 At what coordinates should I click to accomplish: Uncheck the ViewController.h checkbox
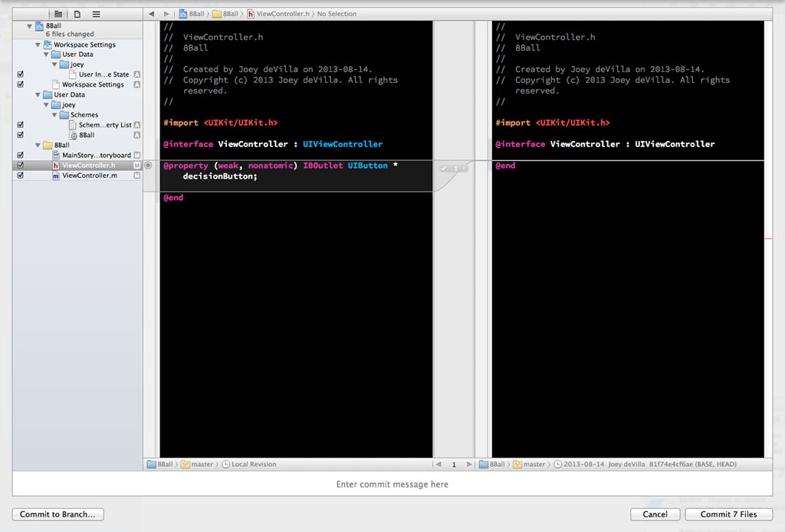[x=21, y=165]
